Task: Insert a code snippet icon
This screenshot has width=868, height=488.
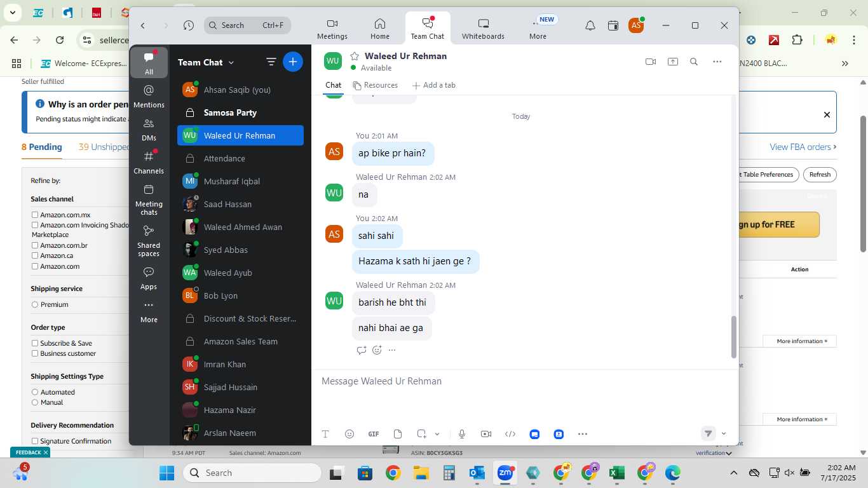Action: [510, 434]
